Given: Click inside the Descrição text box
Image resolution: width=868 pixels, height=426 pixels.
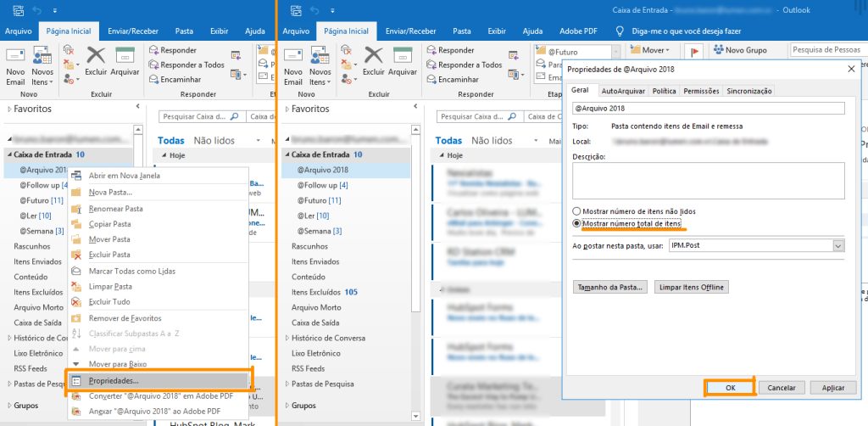Looking at the screenshot, I should pos(708,180).
